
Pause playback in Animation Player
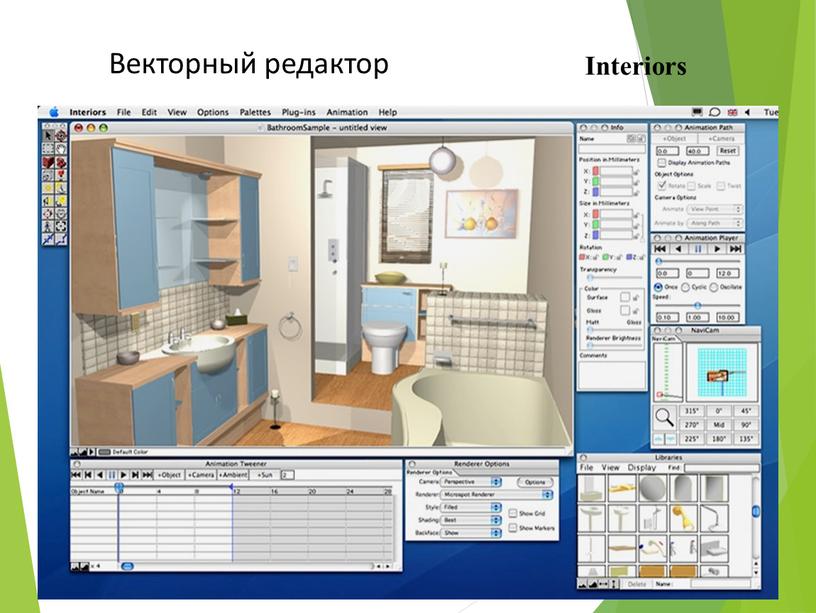698,249
